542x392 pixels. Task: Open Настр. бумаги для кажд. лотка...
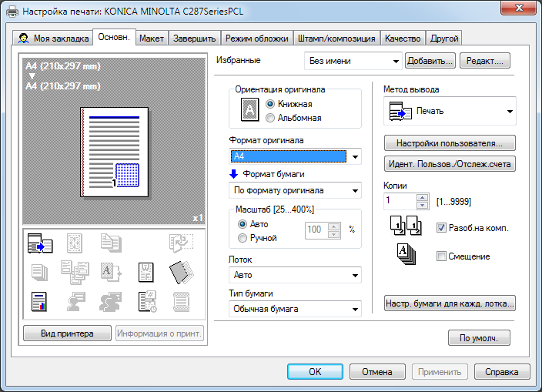tap(450, 303)
